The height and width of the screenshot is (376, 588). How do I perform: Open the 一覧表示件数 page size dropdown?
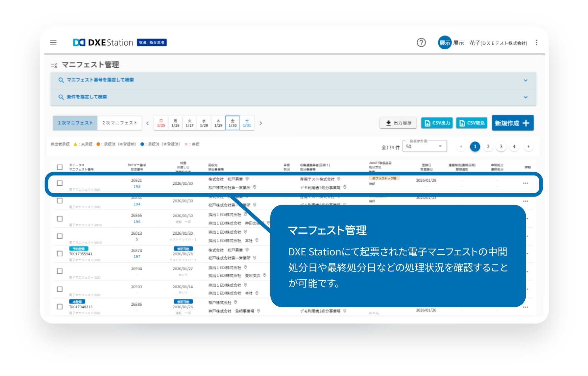pos(424,146)
